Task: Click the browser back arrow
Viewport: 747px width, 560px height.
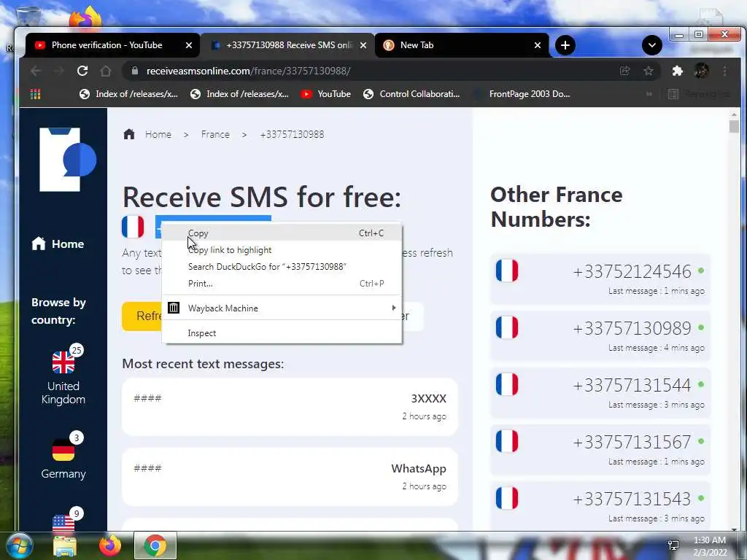Action: (36, 71)
